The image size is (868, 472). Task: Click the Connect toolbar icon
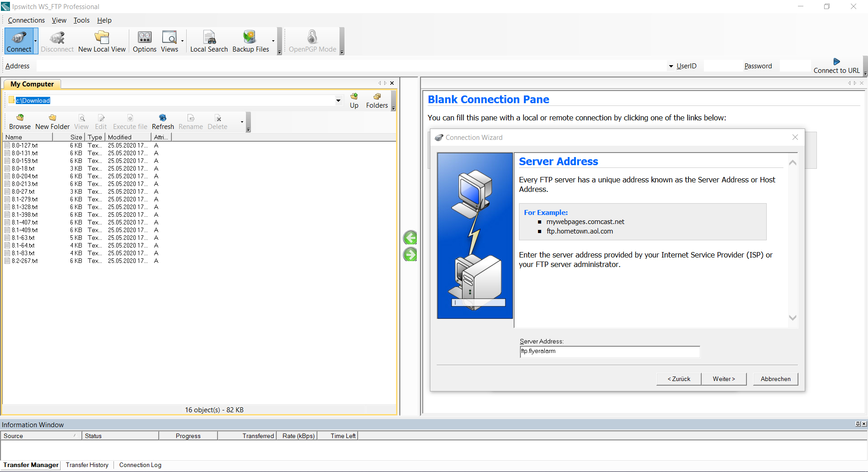pyautogui.click(x=19, y=41)
